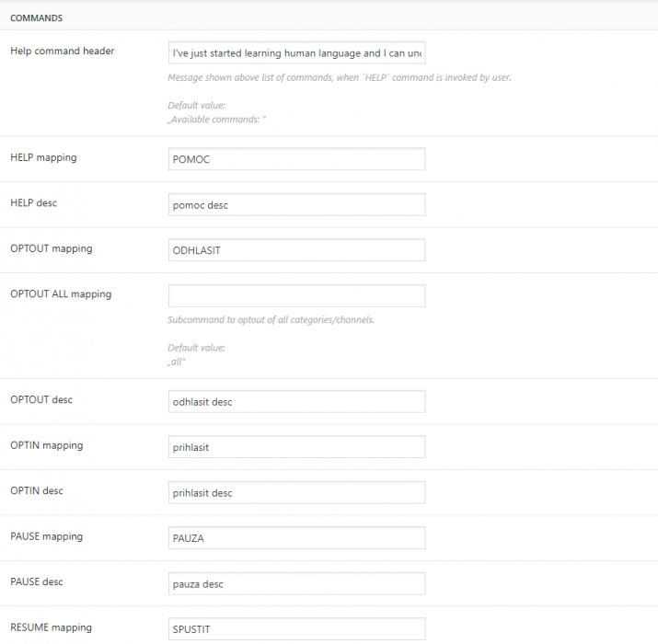Click the PAUSE desc text box

[296, 583]
